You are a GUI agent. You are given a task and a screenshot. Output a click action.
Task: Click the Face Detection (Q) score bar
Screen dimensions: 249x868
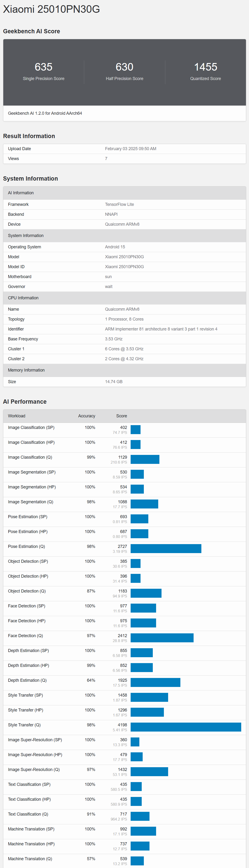(x=162, y=638)
